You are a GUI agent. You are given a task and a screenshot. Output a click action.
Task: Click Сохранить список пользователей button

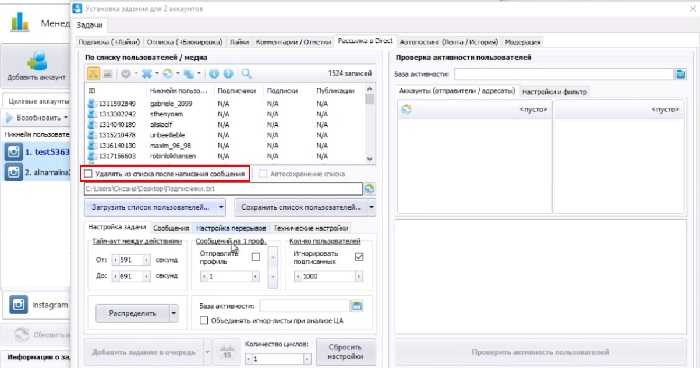(x=301, y=207)
